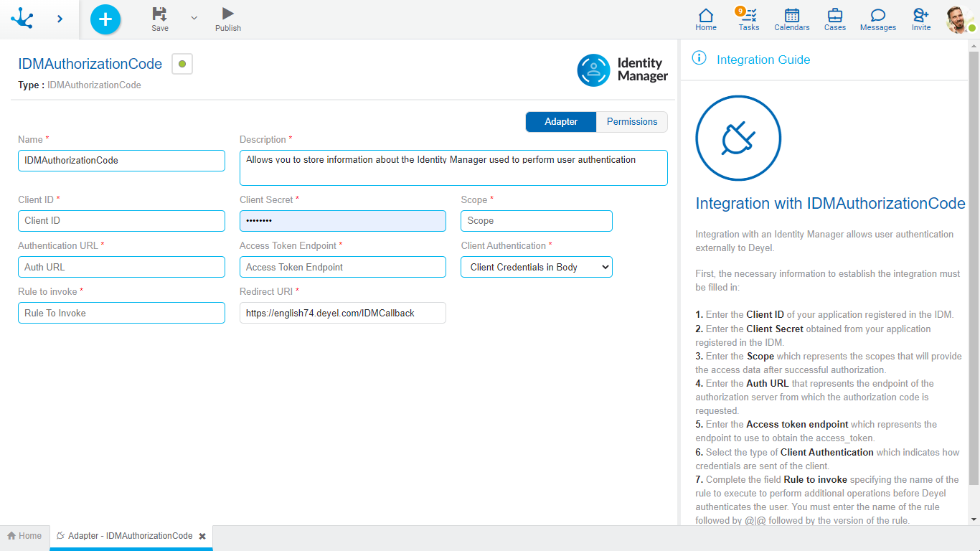Click the guide scrollbar down arrow
The width and height of the screenshot is (980, 551).
click(974, 519)
